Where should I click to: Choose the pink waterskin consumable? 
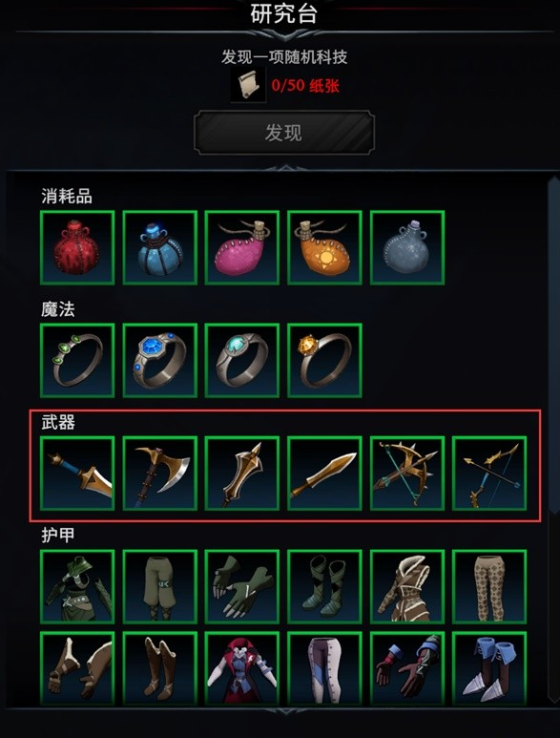pyautogui.click(x=242, y=247)
